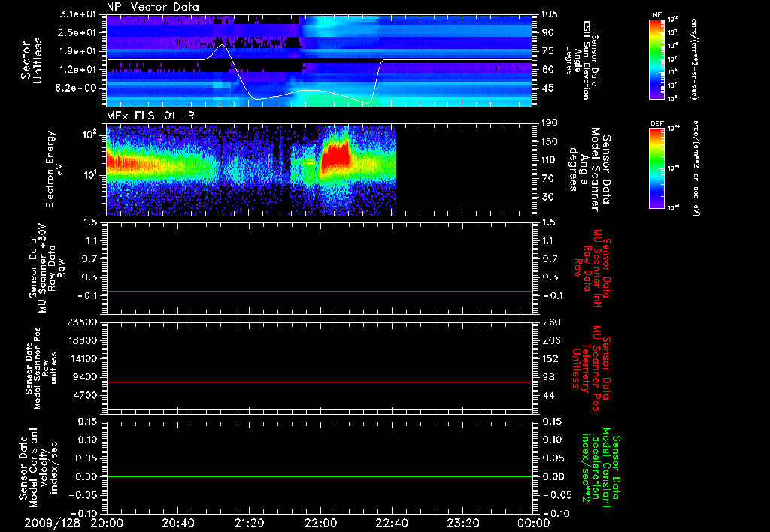The height and width of the screenshot is (532, 770).
Task: Click the "105" sun elevation tick label
Action: 550,14
